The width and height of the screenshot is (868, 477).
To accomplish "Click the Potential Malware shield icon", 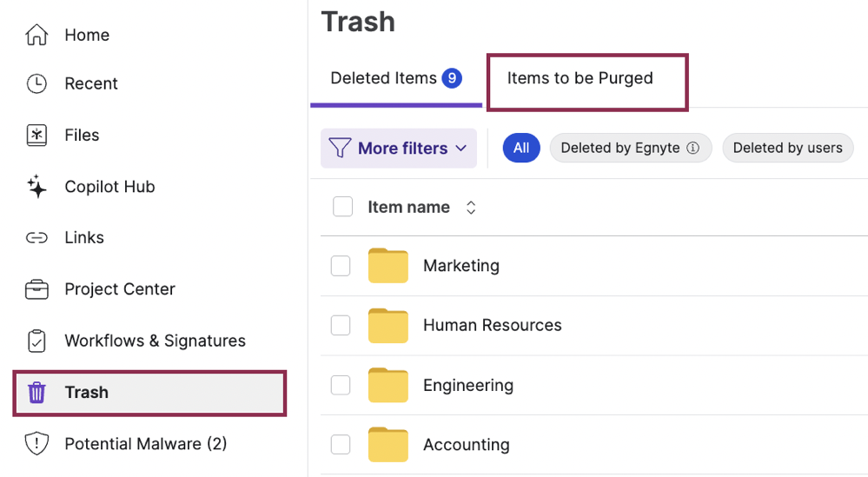I will (x=36, y=444).
